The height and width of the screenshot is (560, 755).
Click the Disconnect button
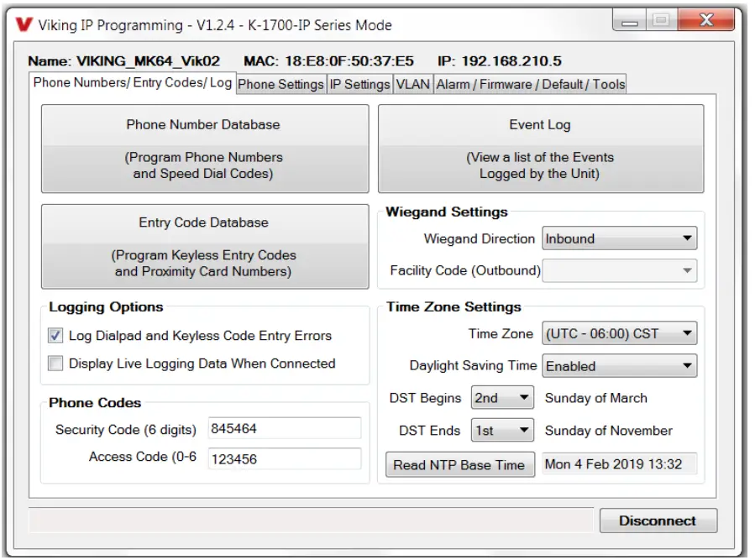(x=658, y=521)
